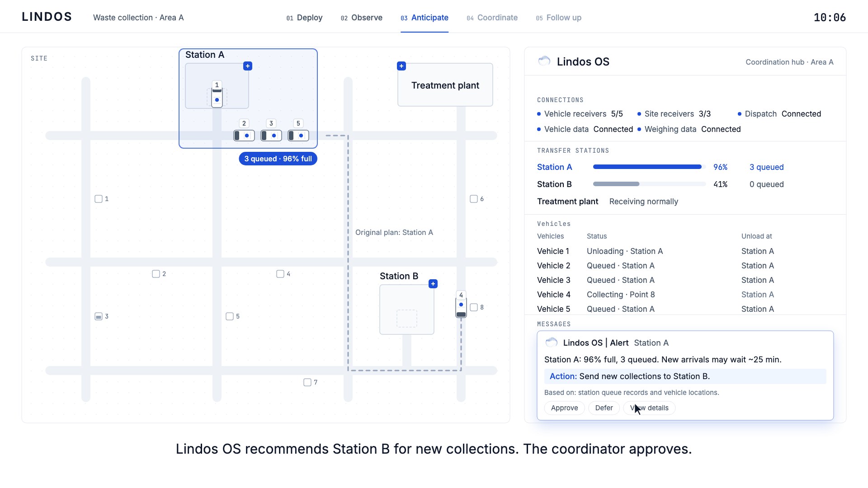Select queued vehicle 5 on the map
Viewport: 868px width, 488px height.
(x=298, y=136)
